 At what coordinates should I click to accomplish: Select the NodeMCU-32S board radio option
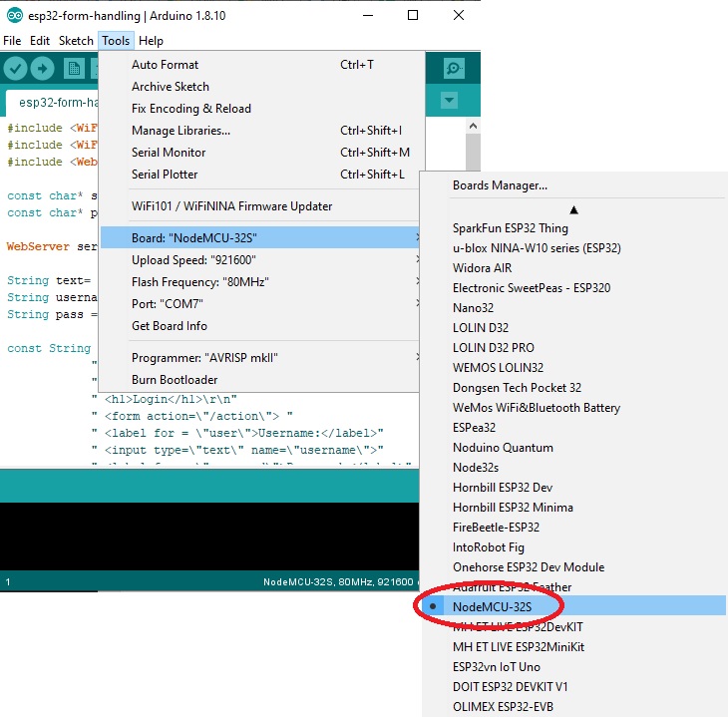tap(573, 606)
